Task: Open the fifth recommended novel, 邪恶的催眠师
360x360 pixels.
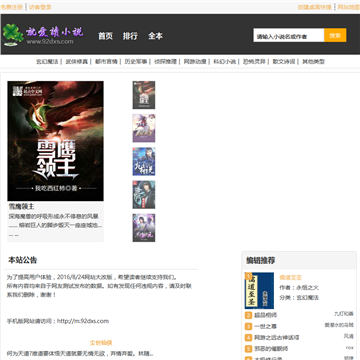Action: pyautogui.click(x=271, y=349)
